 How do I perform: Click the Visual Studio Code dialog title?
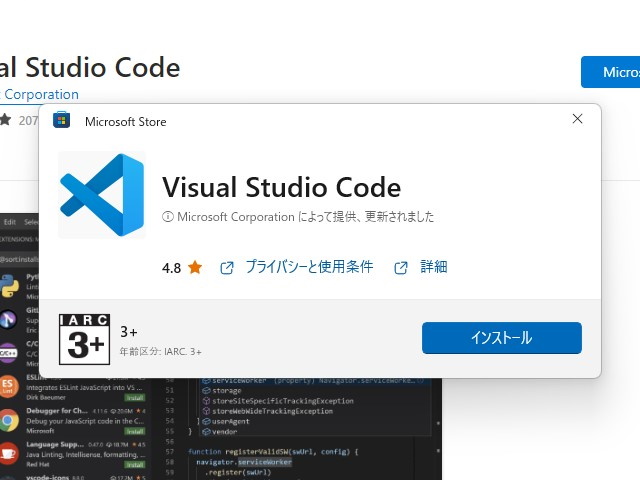(x=282, y=187)
